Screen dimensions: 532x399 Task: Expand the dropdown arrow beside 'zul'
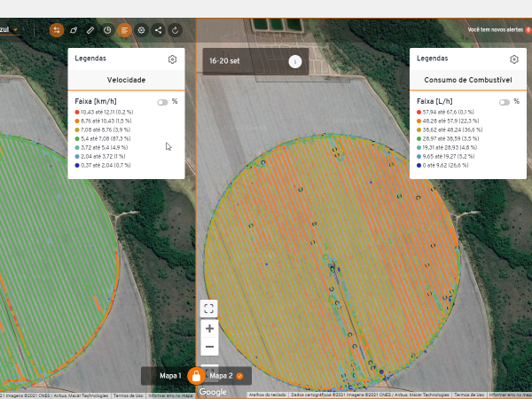click(x=15, y=30)
